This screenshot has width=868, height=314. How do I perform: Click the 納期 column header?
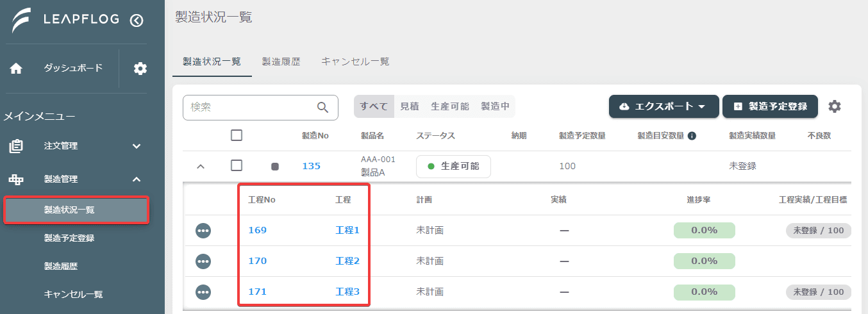pos(519,136)
